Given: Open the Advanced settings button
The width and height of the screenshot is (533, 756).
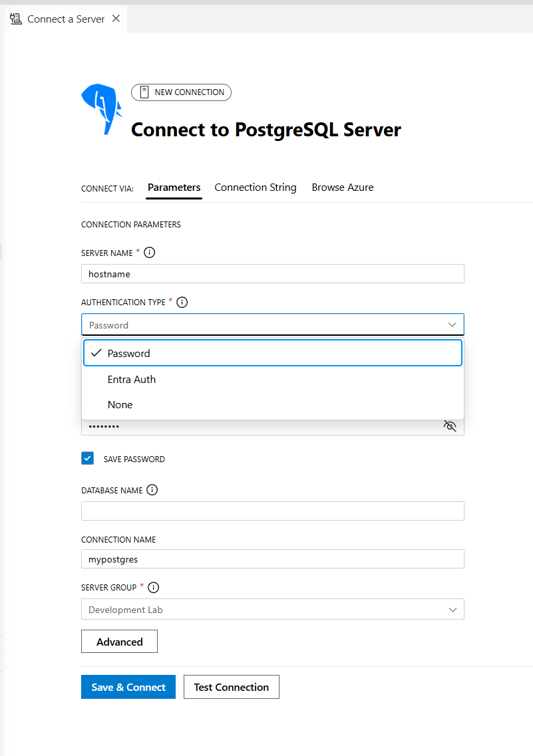Looking at the screenshot, I should click(x=119, y=641).
